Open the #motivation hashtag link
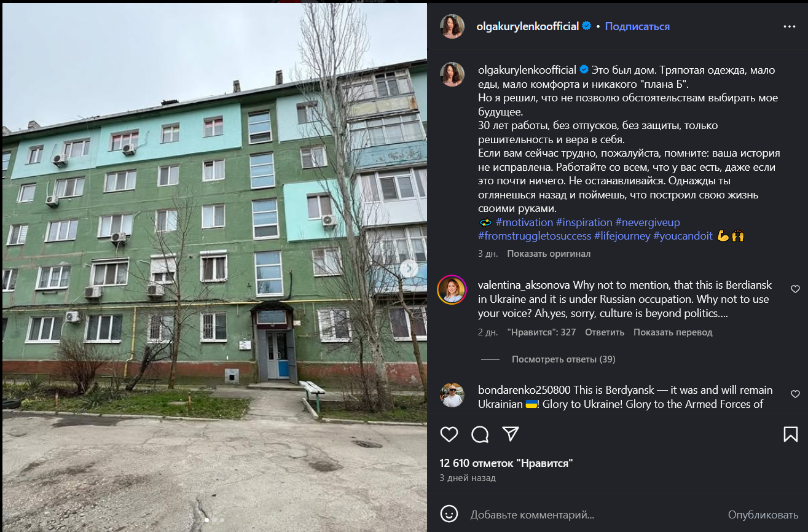808x532 pixels. tap(524, 222)
